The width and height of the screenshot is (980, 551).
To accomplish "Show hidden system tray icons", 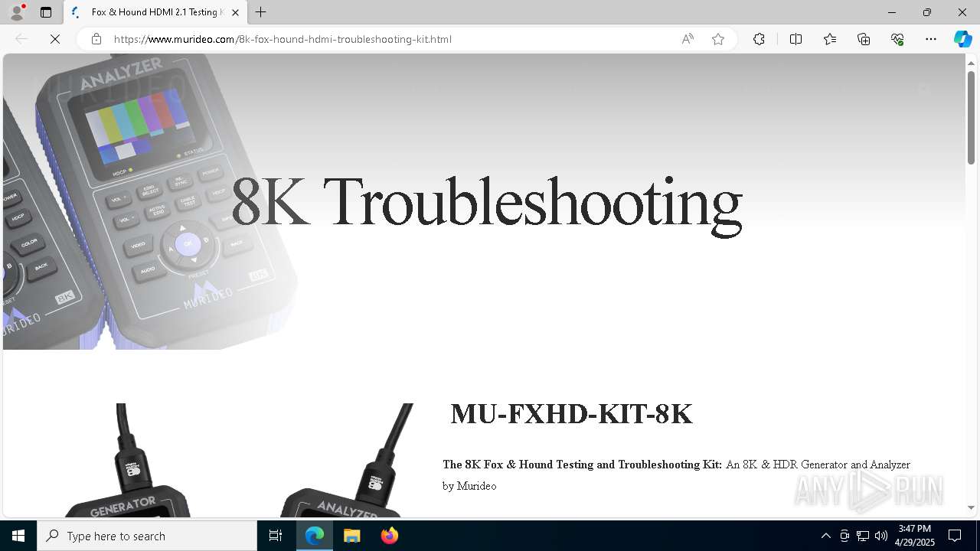I will (825, 536).
